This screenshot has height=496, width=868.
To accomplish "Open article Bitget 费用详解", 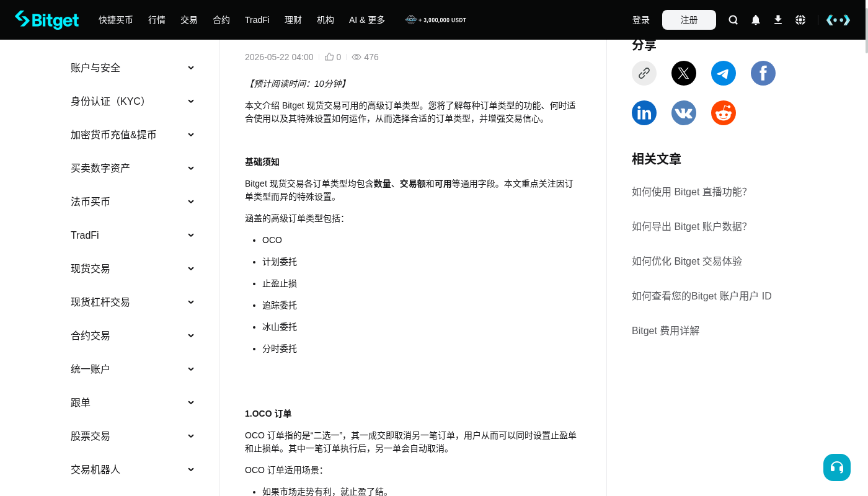I will click(665, 330).
